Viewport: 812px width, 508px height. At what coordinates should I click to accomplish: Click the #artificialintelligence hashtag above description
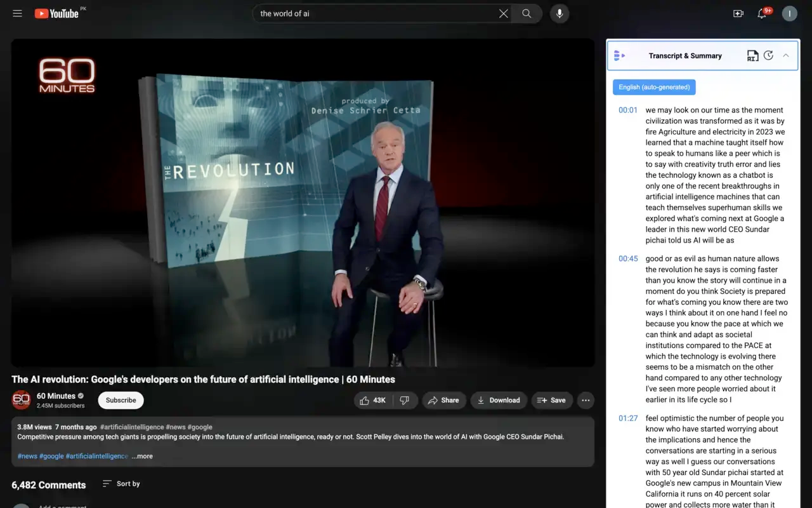point(132,427)
